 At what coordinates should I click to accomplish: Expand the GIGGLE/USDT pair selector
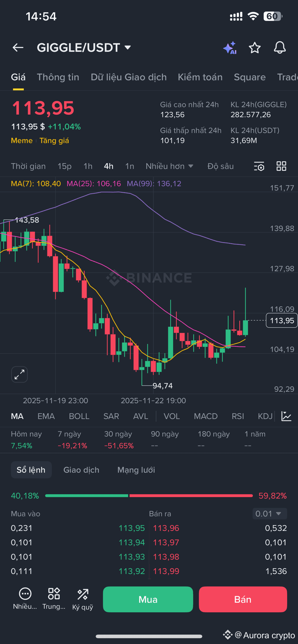tap(84, 47)
